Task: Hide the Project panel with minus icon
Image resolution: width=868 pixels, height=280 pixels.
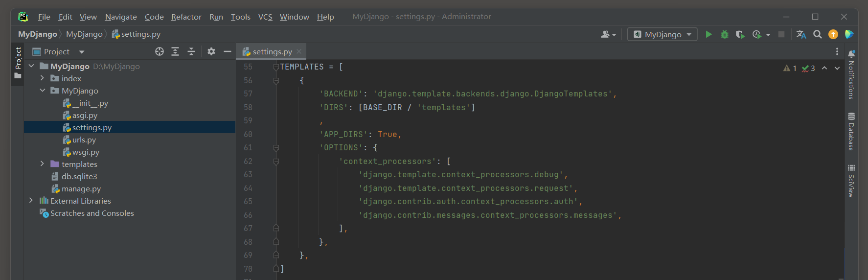Action: click(228, 51)
